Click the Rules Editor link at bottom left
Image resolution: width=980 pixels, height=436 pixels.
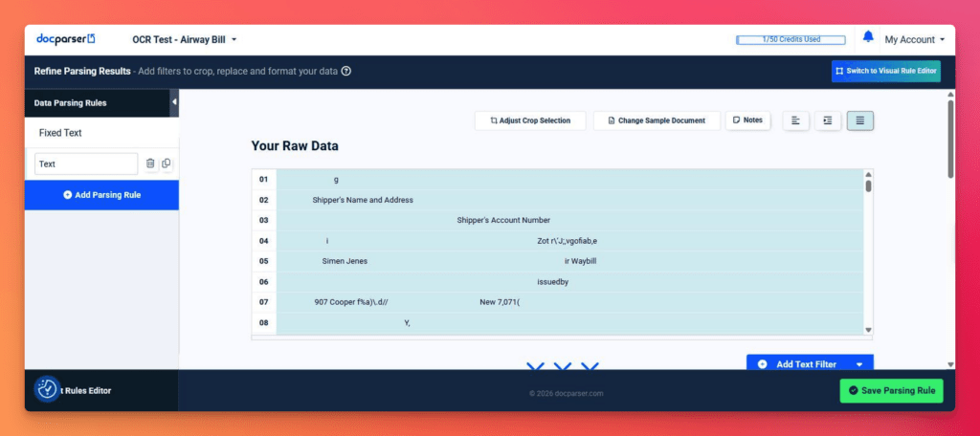tap(85, 391)
